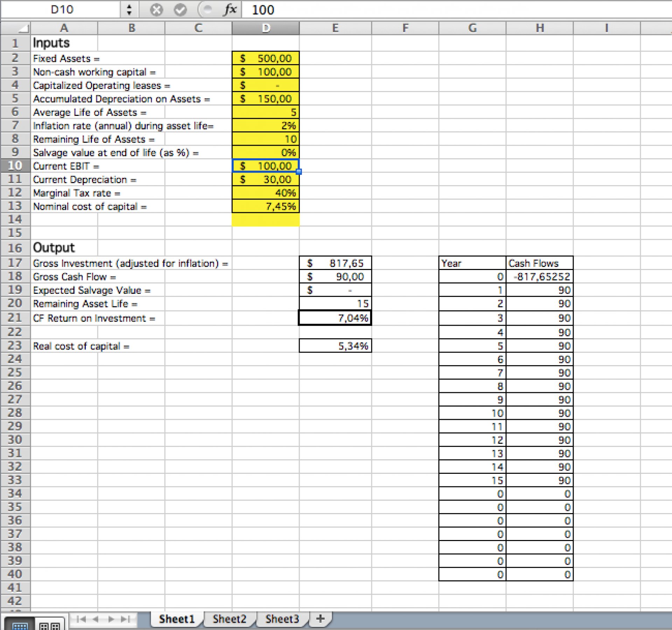Select the 'Non-cash working capital =' label
Screen dimensions: 672x630
pos(94,72)
